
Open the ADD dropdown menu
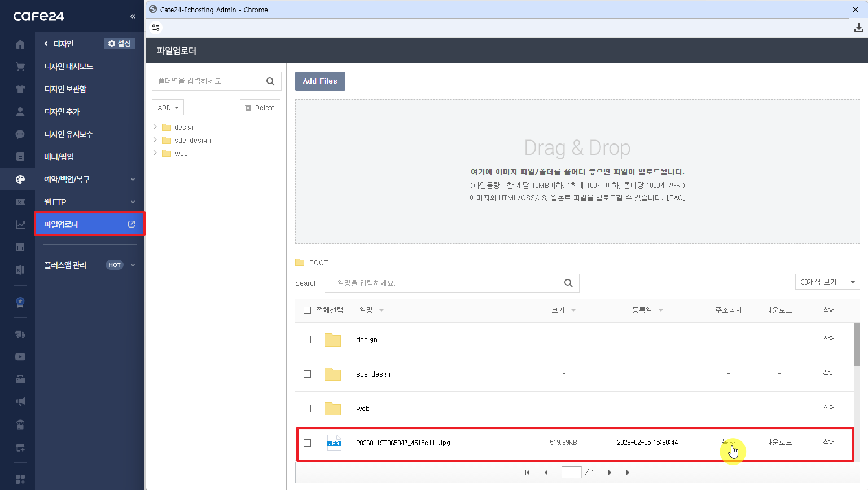pyautogui.click(x=168, y=108)
